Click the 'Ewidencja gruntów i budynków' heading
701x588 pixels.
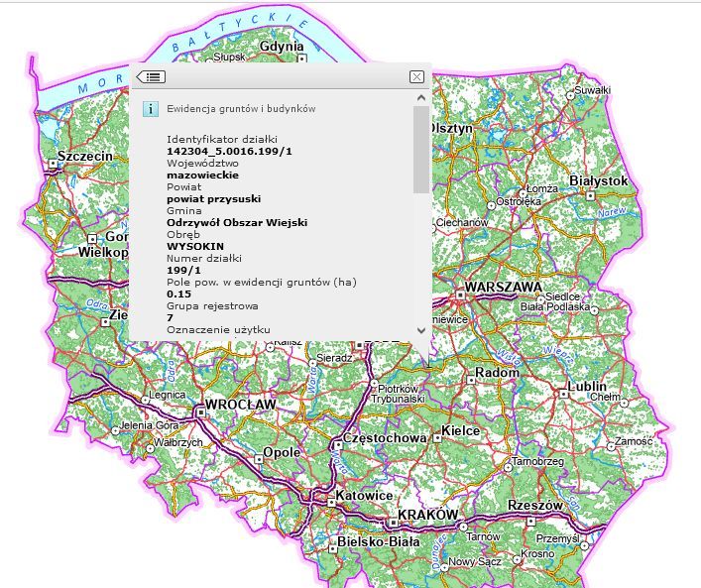point(241,109)
